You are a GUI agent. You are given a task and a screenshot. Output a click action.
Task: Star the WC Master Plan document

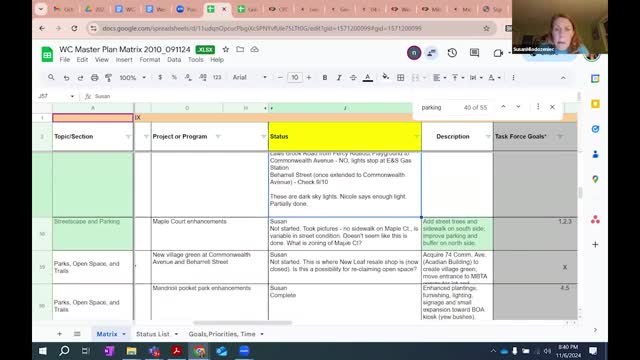226,49
